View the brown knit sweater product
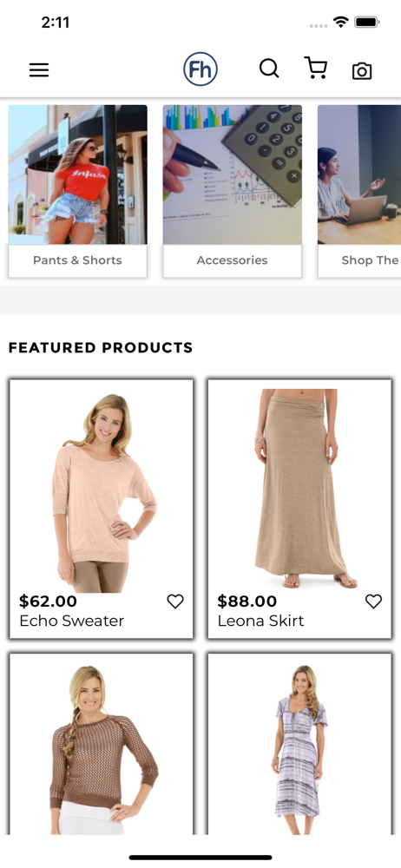Viewport: 401px width, 868px height. click(x=102, y=744)
